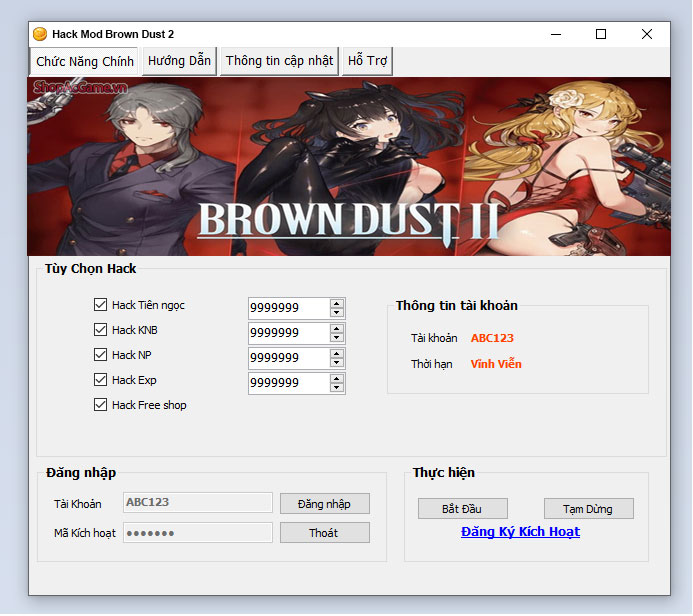Increase the Hack KNB value with up arrow
Image resolution: width=693 pixels, height=616 pixels.
coord(337,328)
